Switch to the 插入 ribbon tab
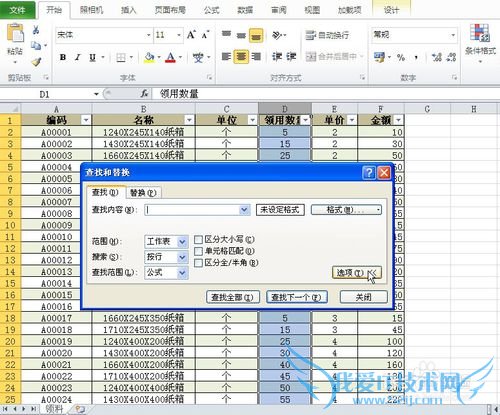500x415 pixels. click(129, 10)
